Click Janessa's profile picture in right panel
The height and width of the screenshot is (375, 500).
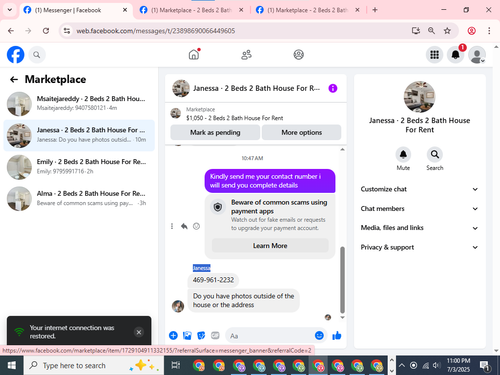[419, 97]
